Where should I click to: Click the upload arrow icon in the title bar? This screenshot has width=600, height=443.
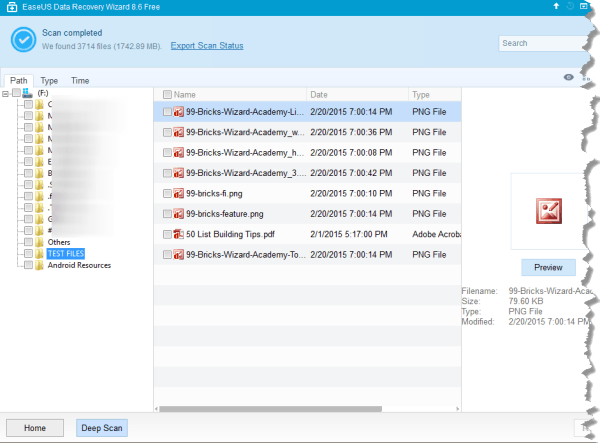[556, 6]
